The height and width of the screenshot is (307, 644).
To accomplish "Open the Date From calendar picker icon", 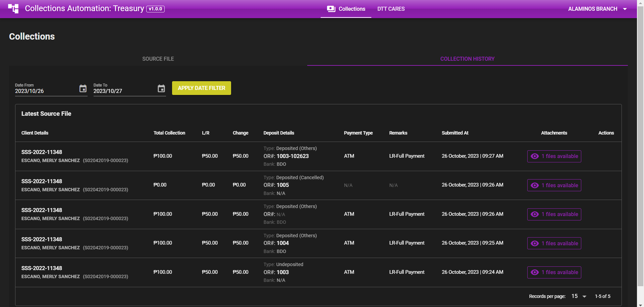I will pyautogui.click(x=83, y=89).
